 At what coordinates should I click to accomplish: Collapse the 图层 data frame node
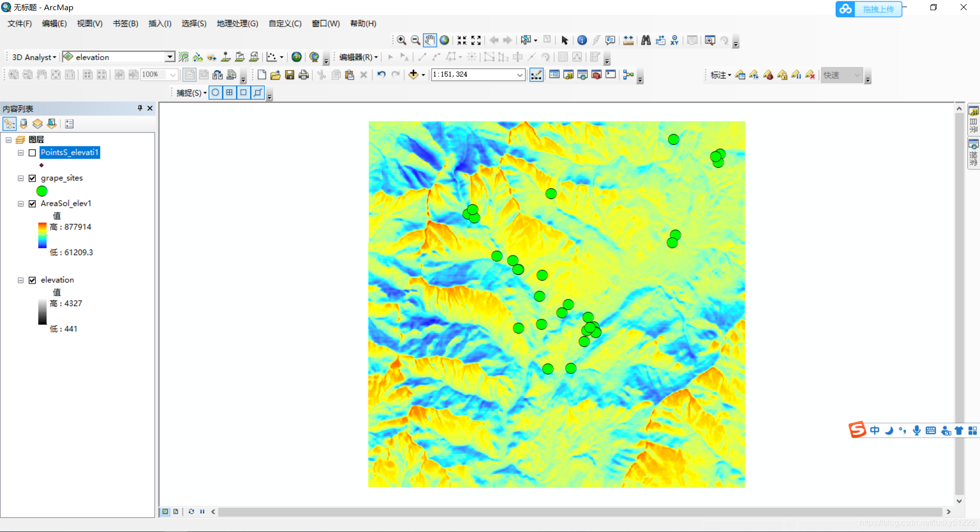point(9,140)
